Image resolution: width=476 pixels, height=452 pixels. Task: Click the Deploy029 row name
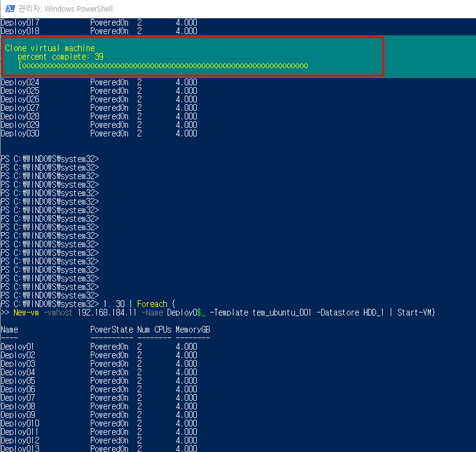[x=20, y=125]
